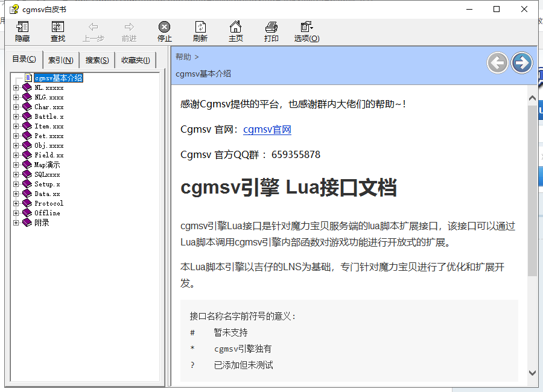This screenshot has height=392, width=543.
Task: Click the blue next-page round arrow
Action: (x=521, y=63)
